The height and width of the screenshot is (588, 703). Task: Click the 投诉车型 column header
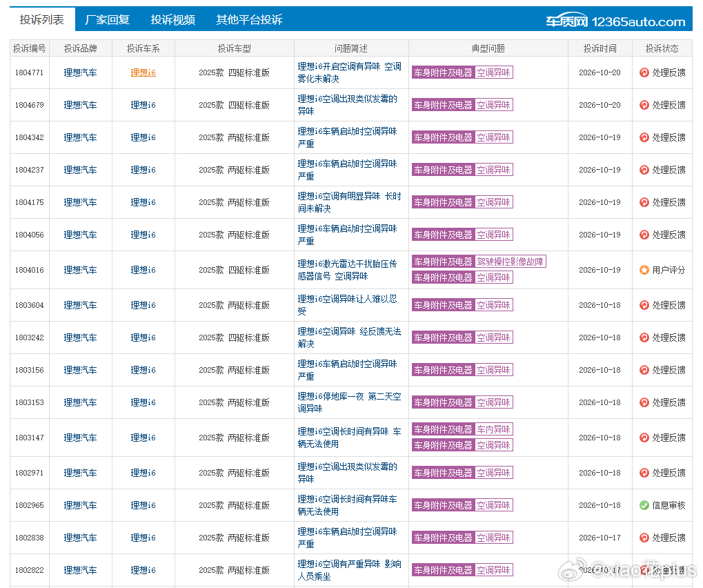(x=235, y=48)
